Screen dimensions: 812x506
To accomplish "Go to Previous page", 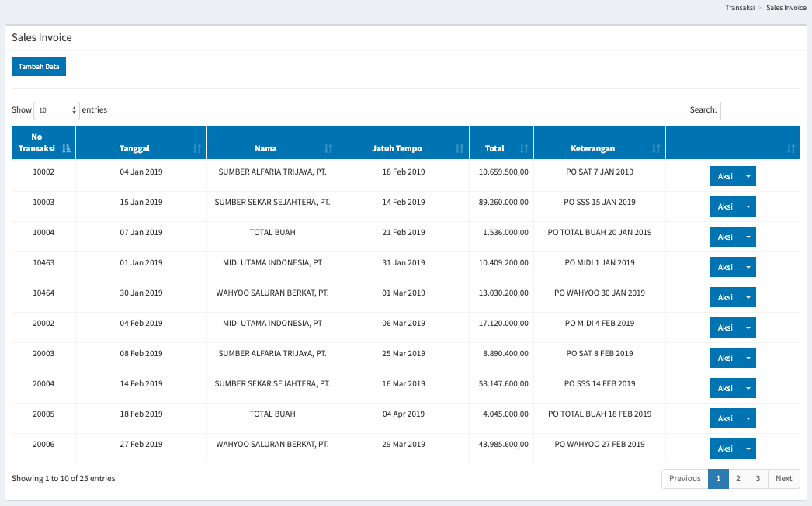I will (x=685, y=479).
